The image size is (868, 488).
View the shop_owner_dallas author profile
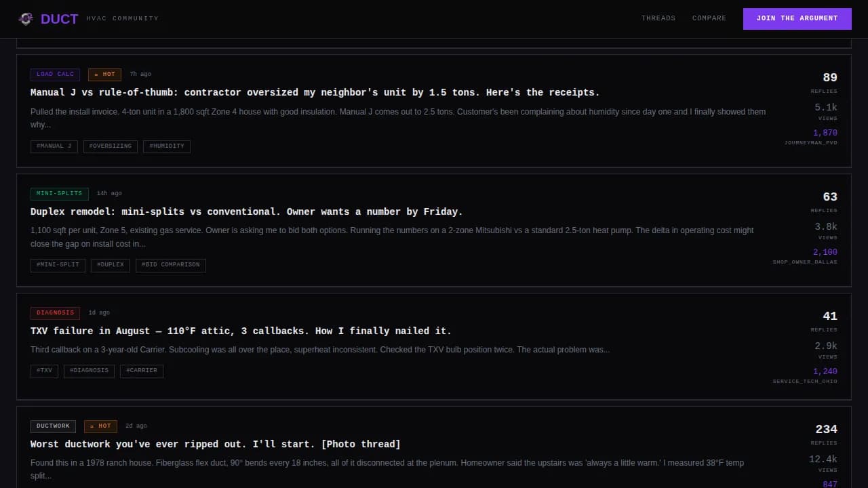click(x=805, y=262)
